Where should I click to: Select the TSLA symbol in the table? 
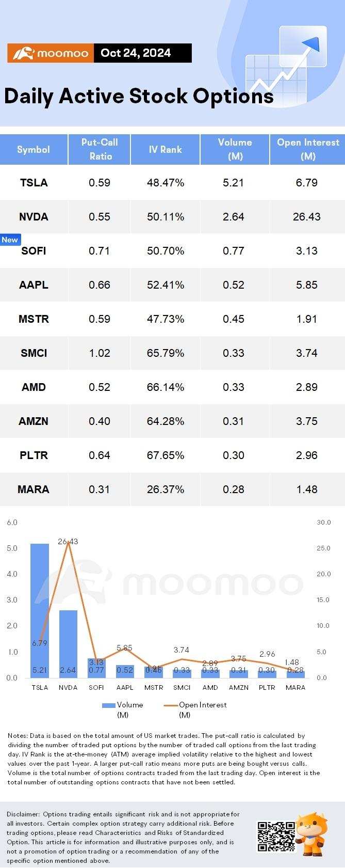(x=34, y=183)
